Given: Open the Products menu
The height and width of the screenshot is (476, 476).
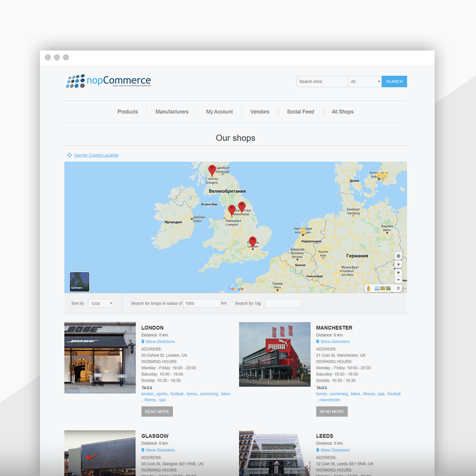Looking at the screenshot, I should (x=128, y=112).
